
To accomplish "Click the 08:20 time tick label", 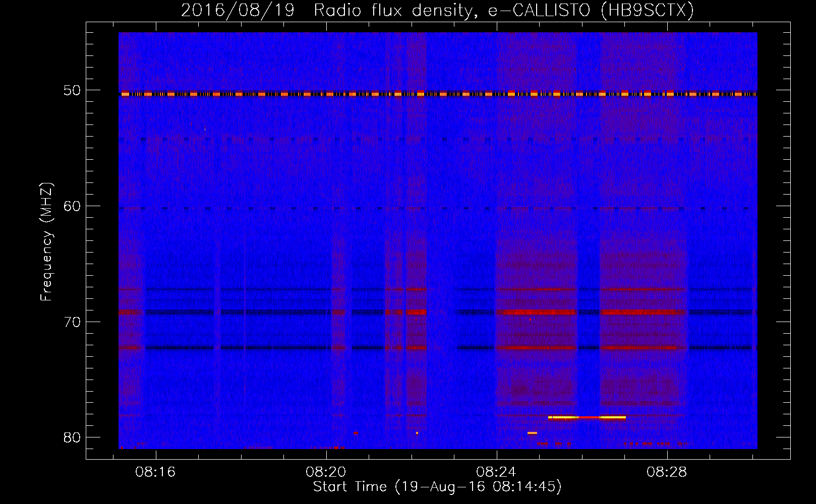I will pos(326,472).
